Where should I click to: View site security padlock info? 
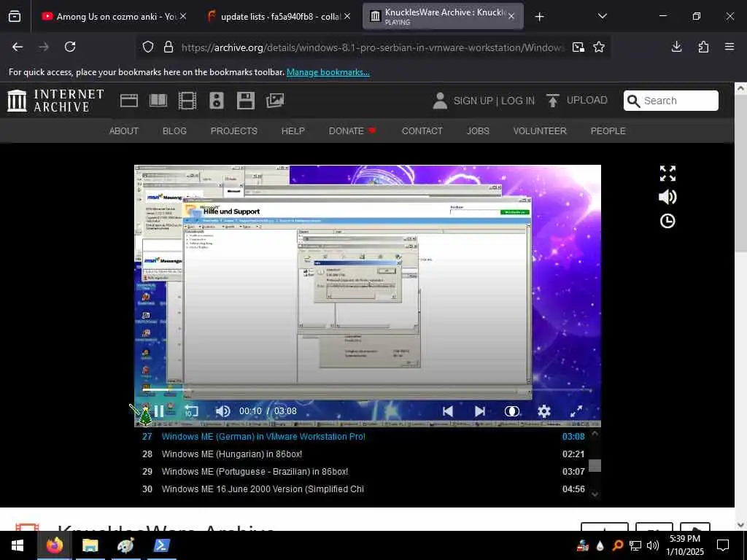tap(169, 47)
